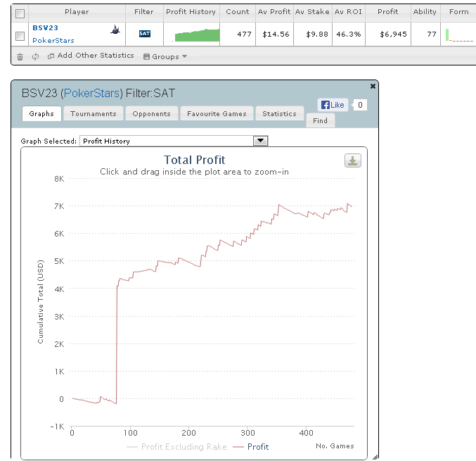
Task: Open the Graph Selected dropdown arrow
Action: [x=260, y=141]
